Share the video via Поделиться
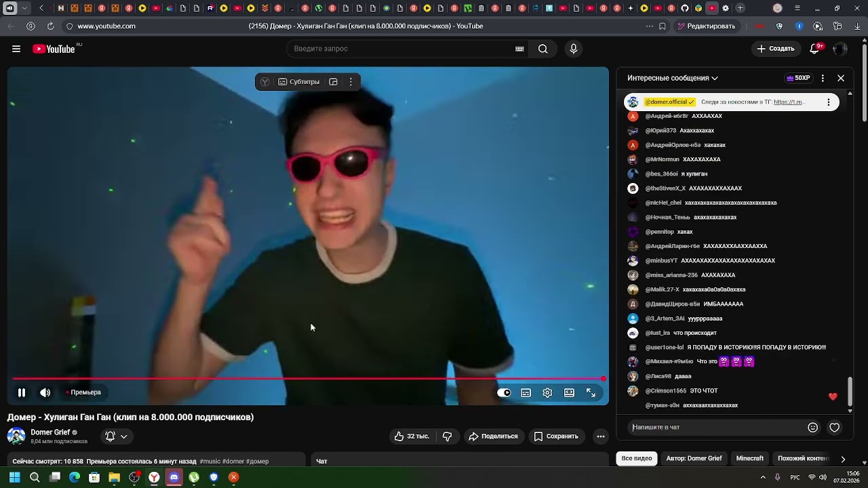Screen dimensions: 868x488 (x=493, y=436)
